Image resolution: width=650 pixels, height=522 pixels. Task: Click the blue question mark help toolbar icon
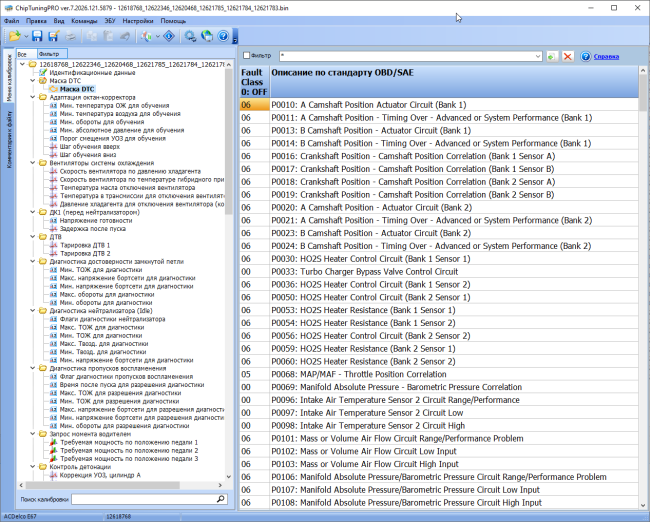tap(223, 36)
